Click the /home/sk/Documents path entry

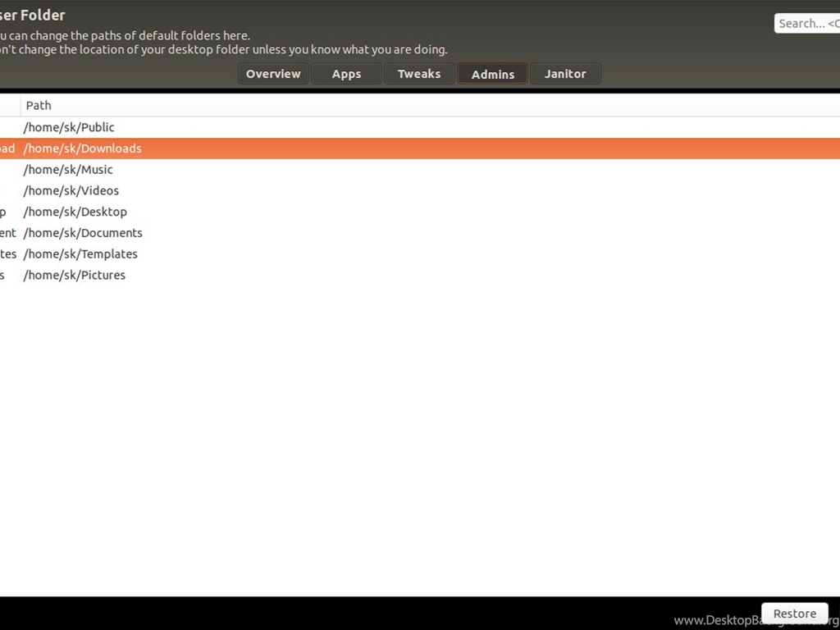pos(83,233)
